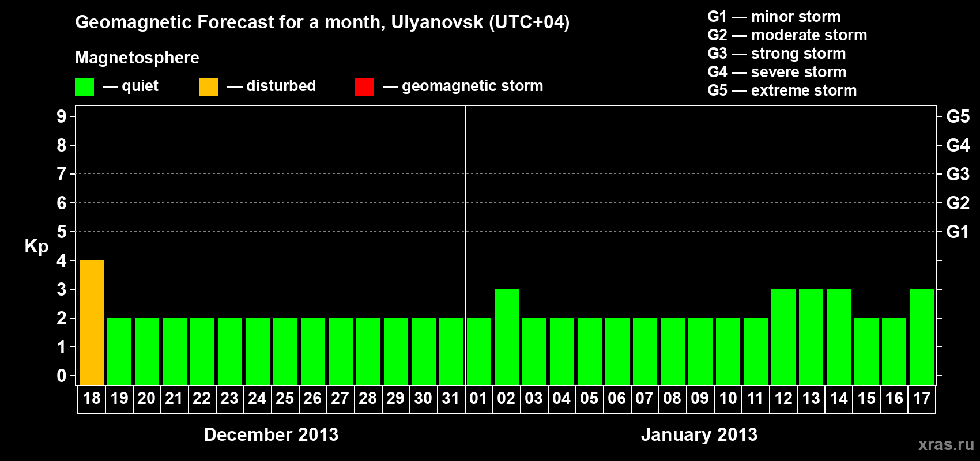Click the Kp value 5 on axis
This screenshot has height=461, width=980.
[62, 232]
